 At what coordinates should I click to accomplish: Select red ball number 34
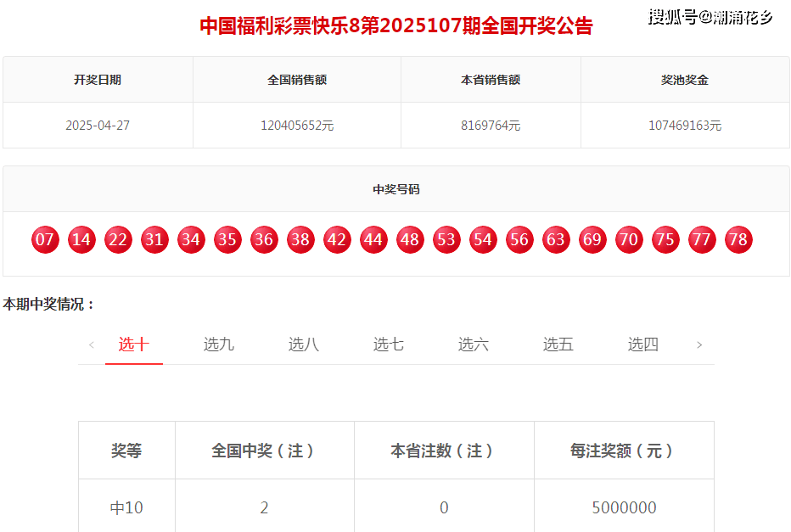(x=191, y=239)
